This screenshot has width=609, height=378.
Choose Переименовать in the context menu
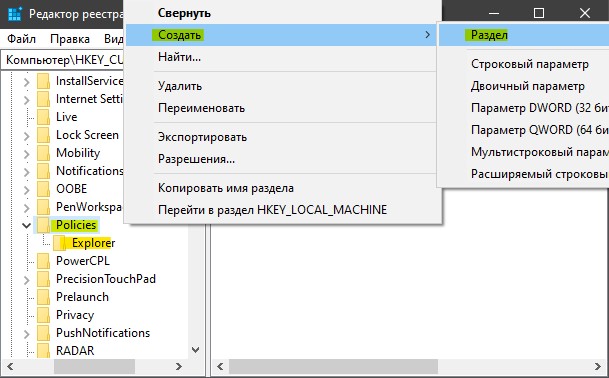282,108
